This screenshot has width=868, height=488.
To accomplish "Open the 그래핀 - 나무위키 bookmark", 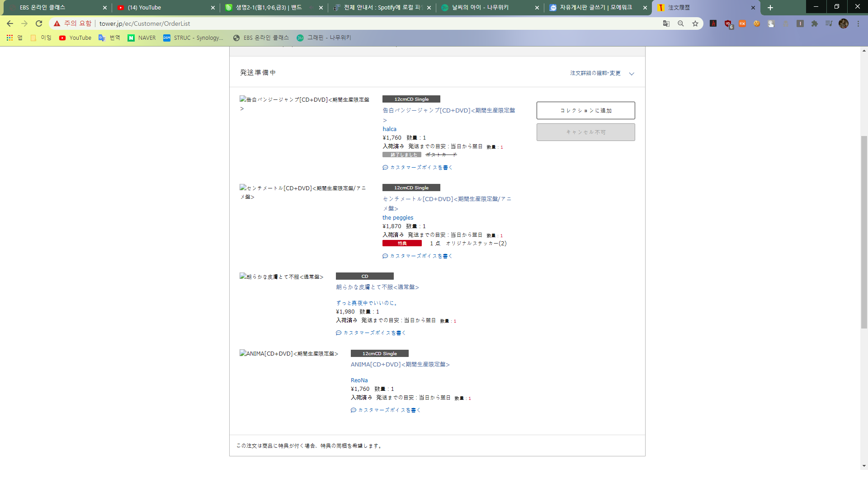I will click(x=324, y=38).
